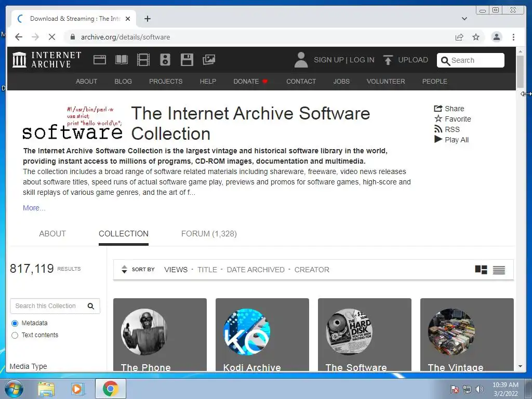The width and height of the screenshot is (532, 399).
Task: Open DONATE nav item
Action: (x=250, y=82)
